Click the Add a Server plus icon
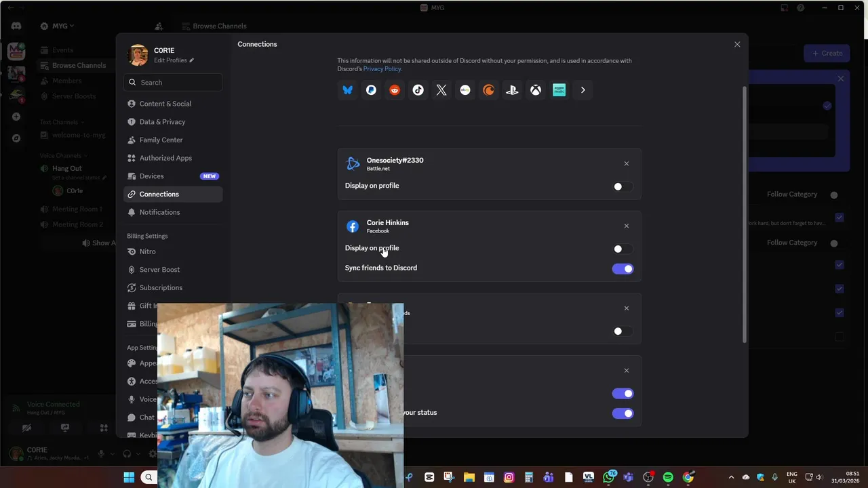The image size is (868, 488). [16, 117]
